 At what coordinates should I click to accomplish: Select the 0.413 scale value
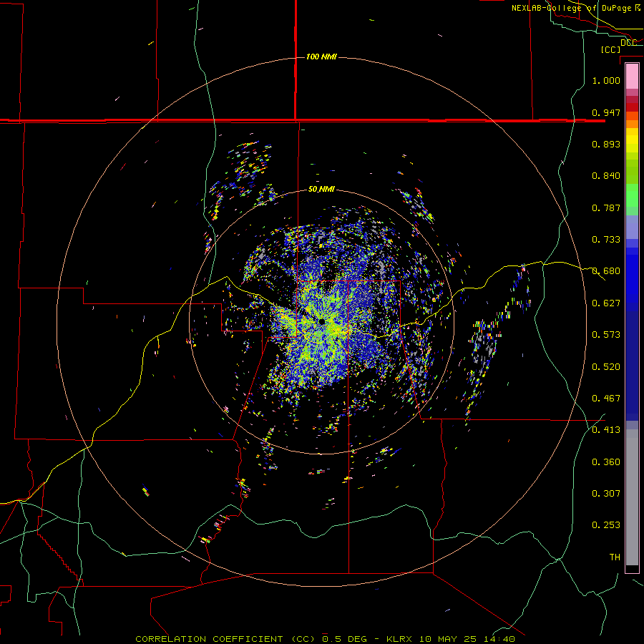pos(606,430)
